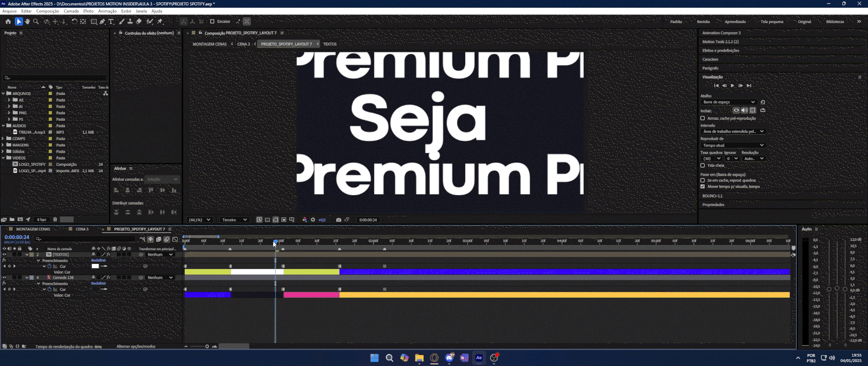The image size is (868, 366).
Task: Click the new folder icon in Project panel
Action: 12,220
